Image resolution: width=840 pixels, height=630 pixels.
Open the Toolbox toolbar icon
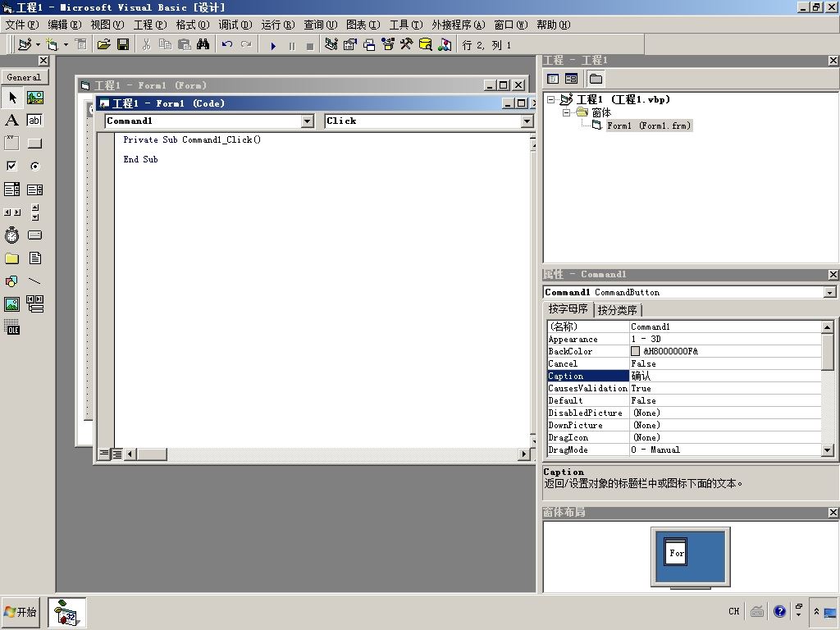coord(407,44)
